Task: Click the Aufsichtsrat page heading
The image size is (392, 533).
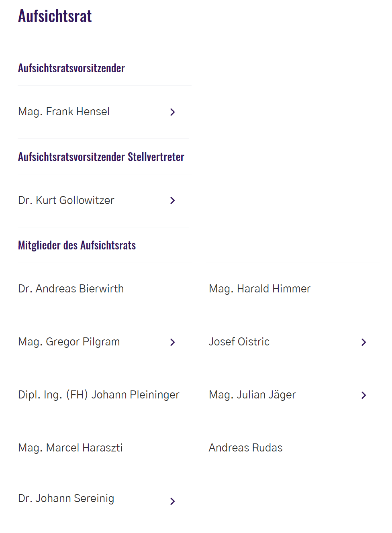Action: pyautogui.click(x=55, y=16)
